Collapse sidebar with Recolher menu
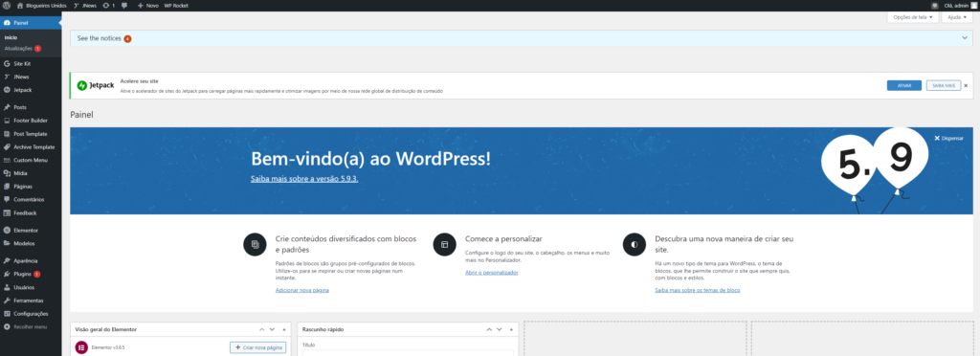980x356 pixels. pyautogui.click(x=31, y=326)
